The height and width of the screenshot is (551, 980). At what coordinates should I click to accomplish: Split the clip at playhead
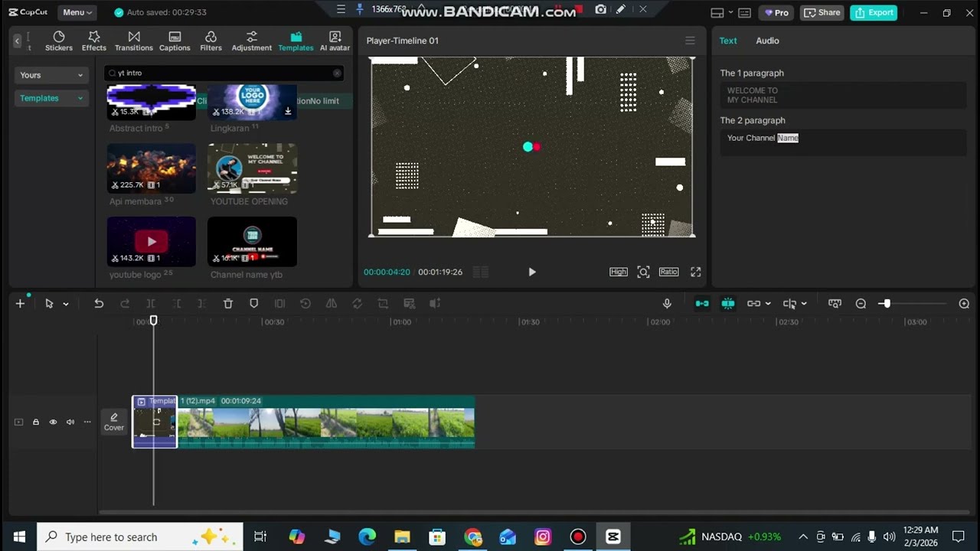click(x=151, y=304)
